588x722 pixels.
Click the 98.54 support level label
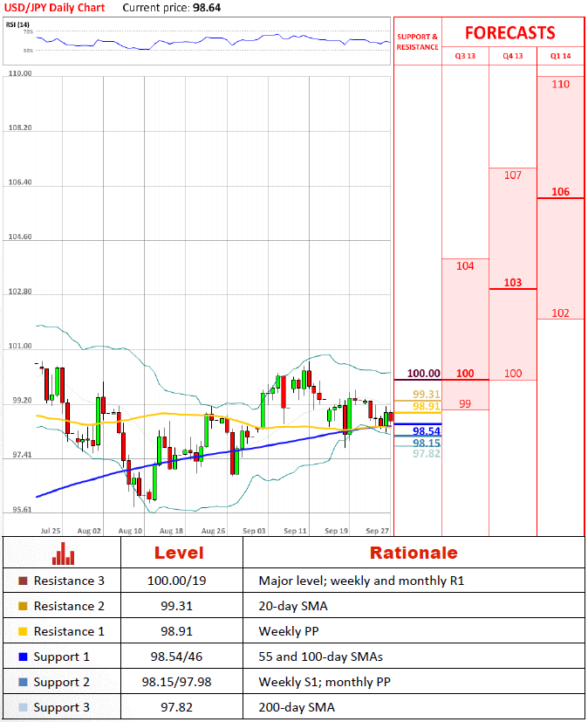(426, 431)
